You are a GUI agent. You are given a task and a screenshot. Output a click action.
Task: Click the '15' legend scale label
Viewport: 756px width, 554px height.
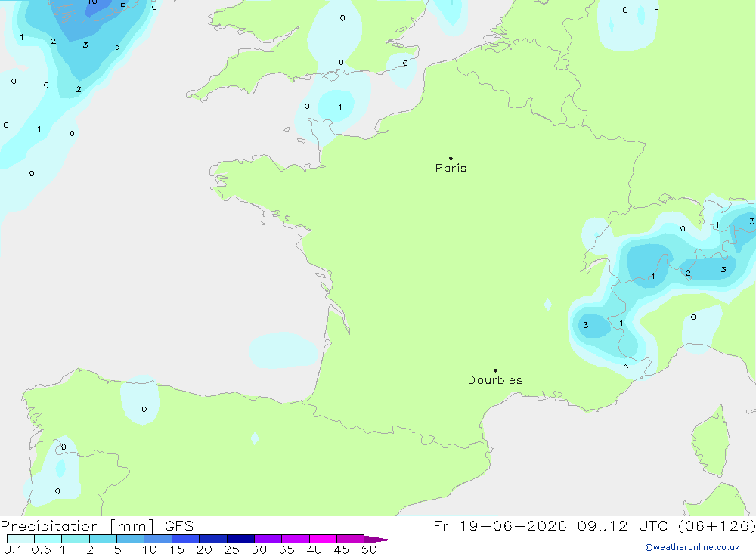coord(177,549)
